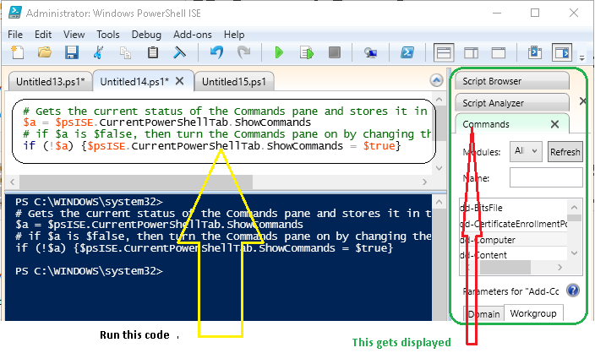Start PowerShell.exe in separate window icon

click(407, 52)
